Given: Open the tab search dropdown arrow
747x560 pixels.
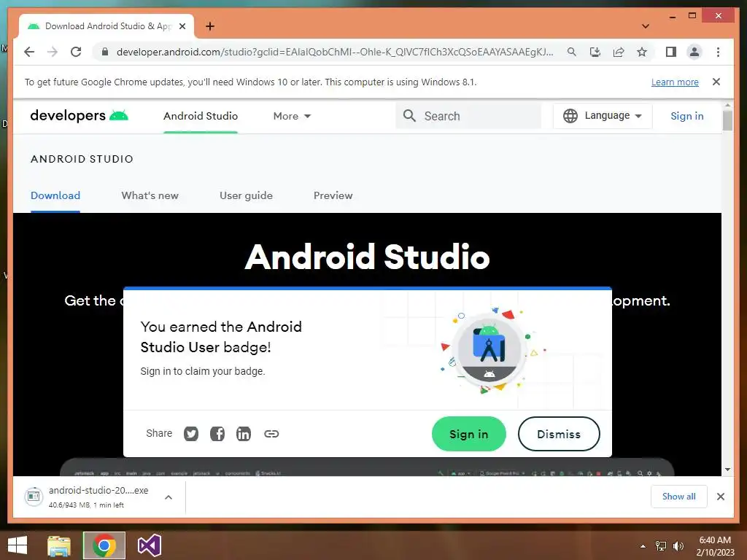Looking at the screenshot, I should (646, 26).
